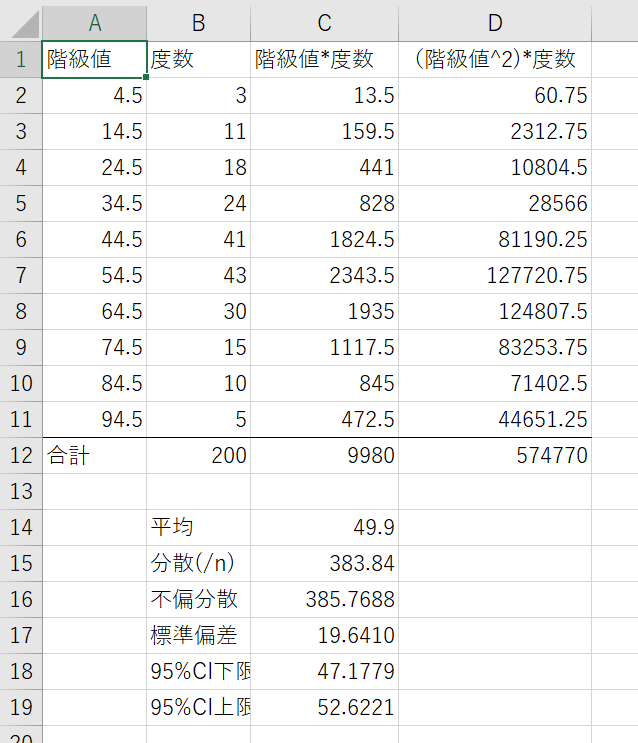Select cell with value 24.5
Image resolution: width=638 pixels, height=743 pixels.
94,167
